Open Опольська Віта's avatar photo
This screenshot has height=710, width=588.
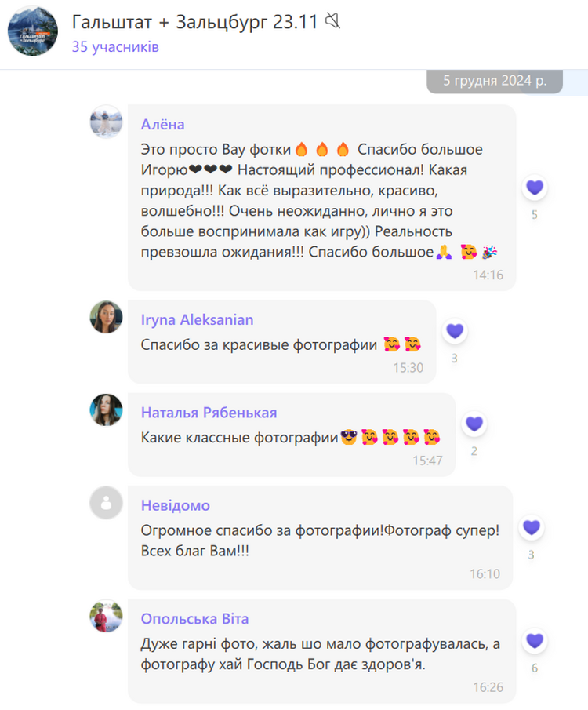pos(107,616)
